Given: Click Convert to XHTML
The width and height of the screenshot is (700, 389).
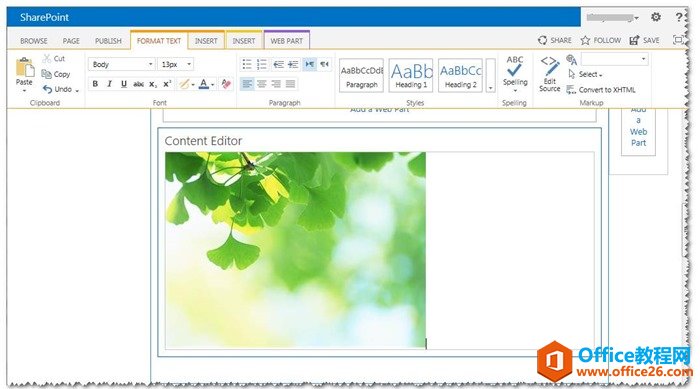Looking at the screenshot, I should (x=601, y=90).
